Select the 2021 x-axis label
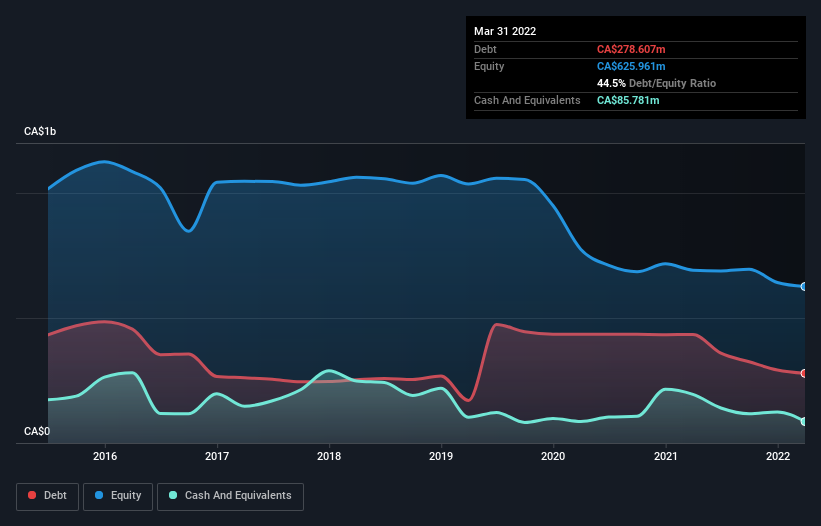The height and width of the screenshot is (526, 821). coord(665,456)
